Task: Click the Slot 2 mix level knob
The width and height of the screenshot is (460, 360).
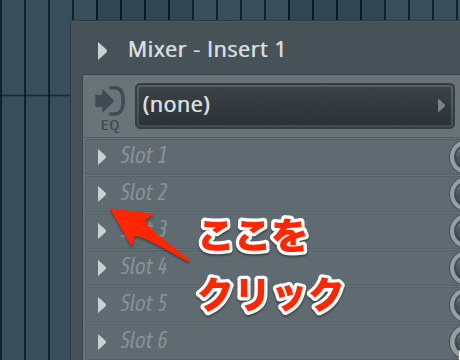Action: [x=455, y=194]
